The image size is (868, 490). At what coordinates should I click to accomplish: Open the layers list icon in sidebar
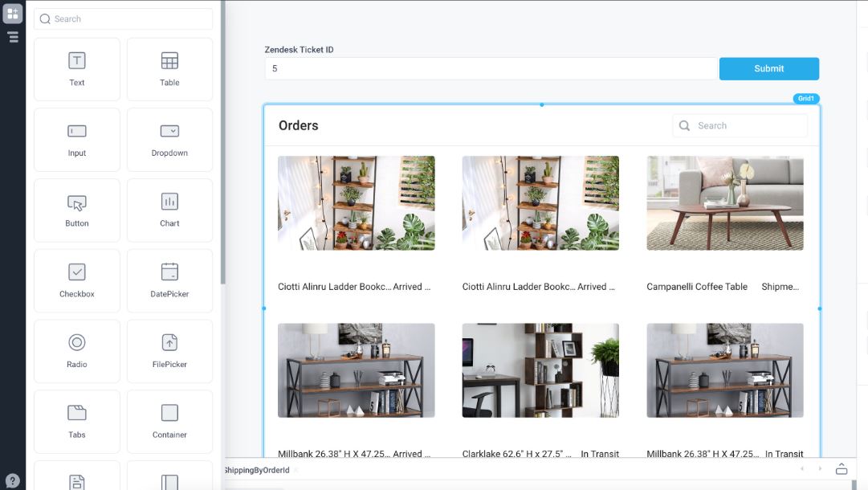13,37
